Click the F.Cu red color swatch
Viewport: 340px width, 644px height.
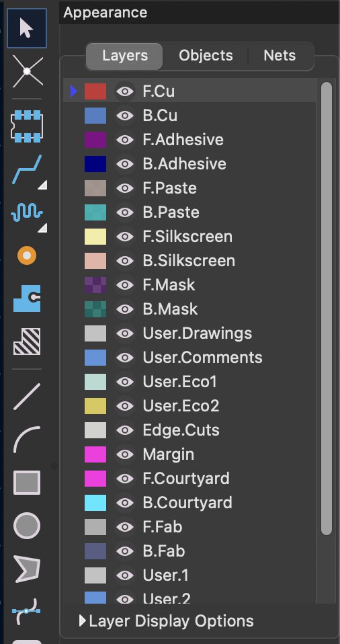pyautogui.click(x=95, y=91)
